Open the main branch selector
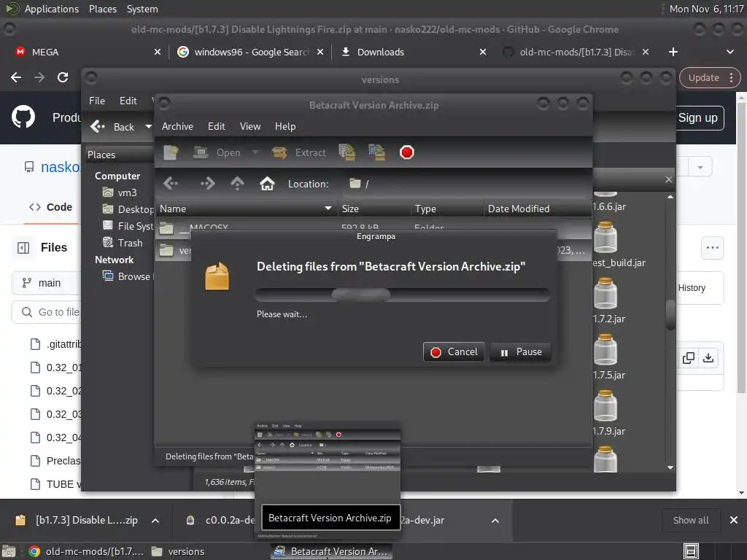This screenshot has width=747, height=560. 46,283
